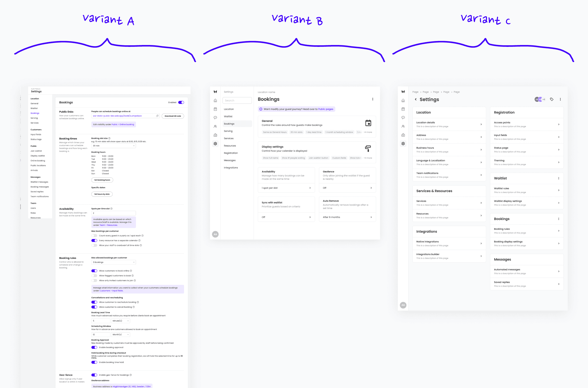The height and width of the screenshot is (388, 588).
Task: Open the settings gear in Variant C sidebar
Action: point(403,143)
